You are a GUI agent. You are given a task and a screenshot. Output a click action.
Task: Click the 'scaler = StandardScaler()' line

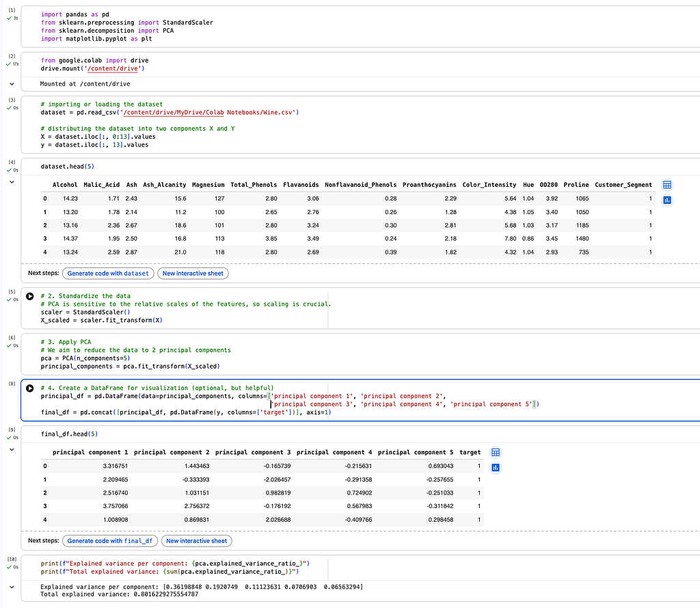click(85, 313)
